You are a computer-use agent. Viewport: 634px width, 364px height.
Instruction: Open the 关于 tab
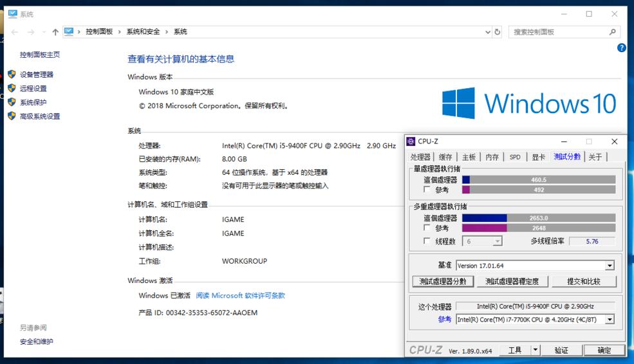coord(595,157)
